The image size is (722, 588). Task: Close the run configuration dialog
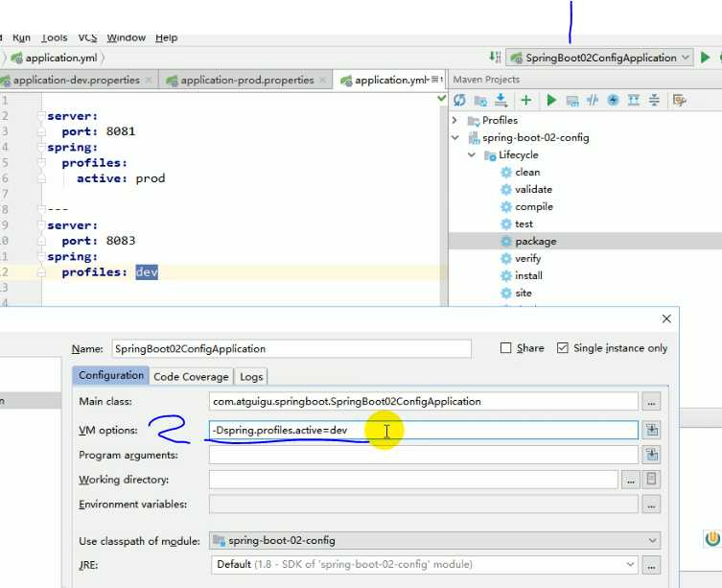pyautogui.click(x=666, y=318)
